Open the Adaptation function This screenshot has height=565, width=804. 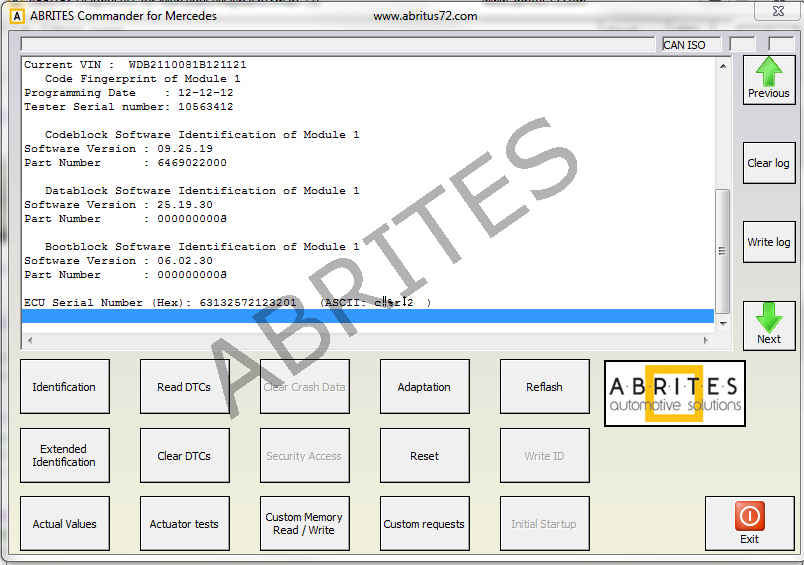425,387
